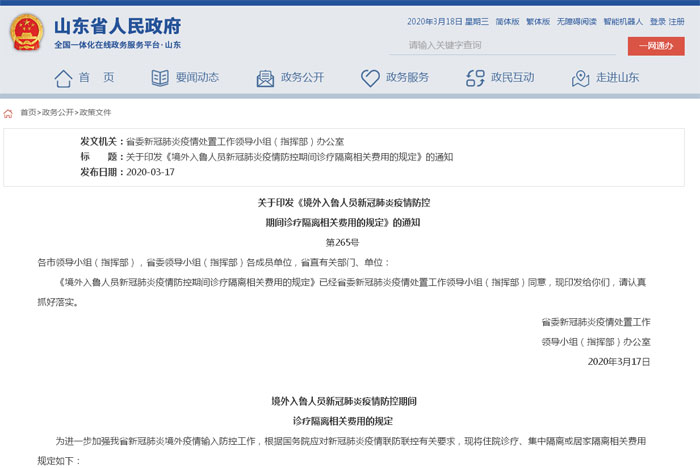The image size is (700, 468).
Task: Click the 登录 link
Action: coord(657,21)
